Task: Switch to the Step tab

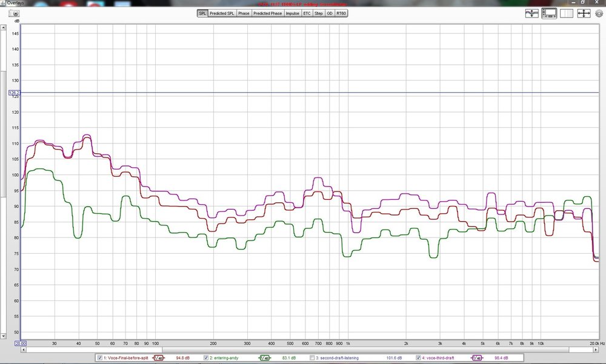Action: 319,13
